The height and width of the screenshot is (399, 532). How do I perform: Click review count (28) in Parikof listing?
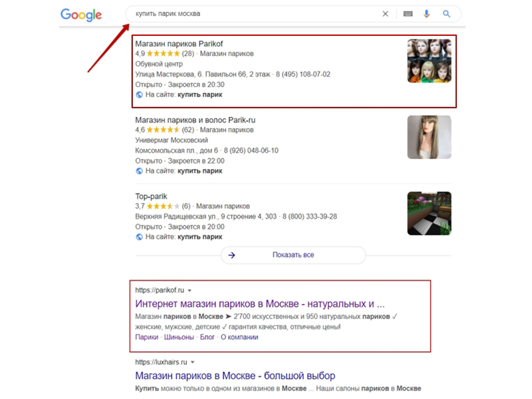click(188, 54)
